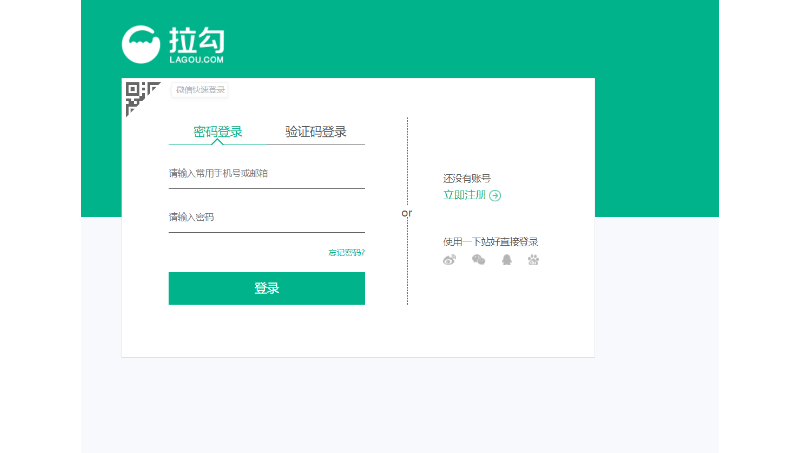
Task: Focus the phone or email input field
Action: pyautogui.click(x=266, y=174)
